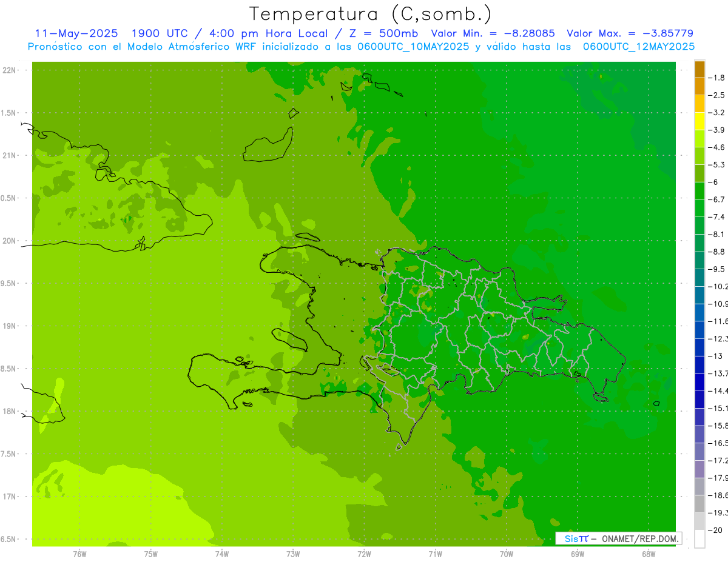Click "4:00 pm Hora Local" in header
728x562 pixels.
coord(269,33)
